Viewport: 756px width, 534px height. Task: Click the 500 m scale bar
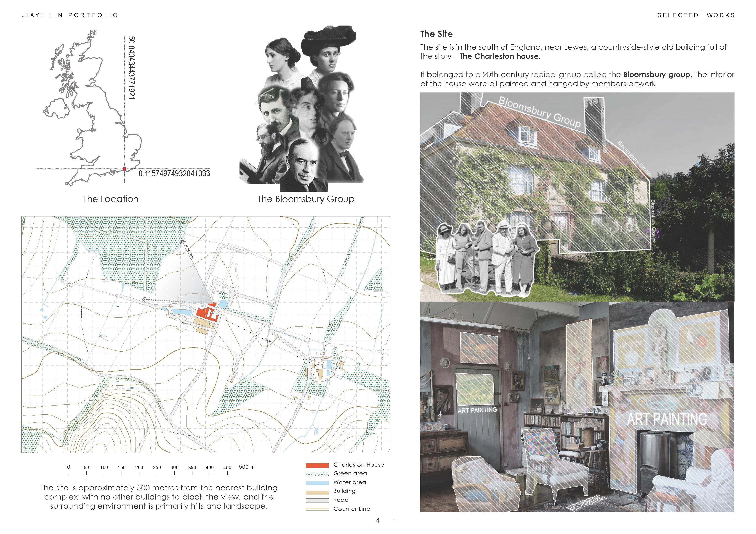[x=157, y=473]
